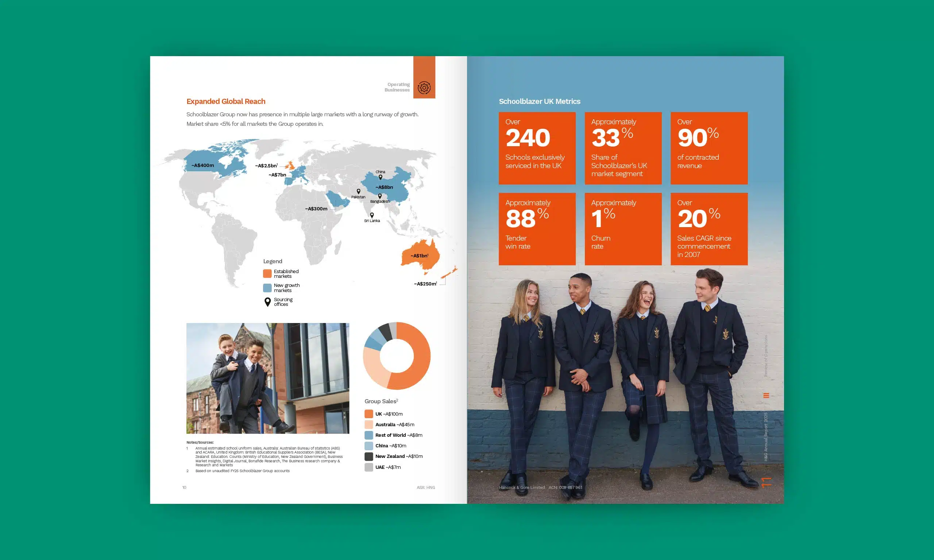Click the Operating Businesses gear icon
The image size is (934, 560).
[424, 88]
